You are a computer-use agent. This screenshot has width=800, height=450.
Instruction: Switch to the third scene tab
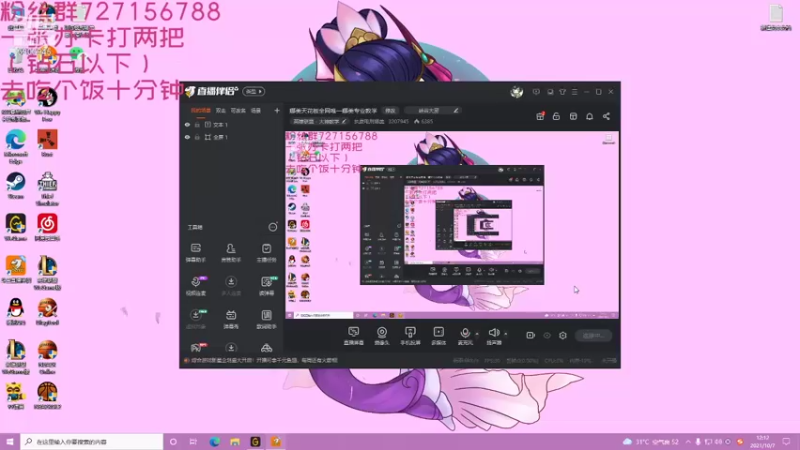point(238,110)
